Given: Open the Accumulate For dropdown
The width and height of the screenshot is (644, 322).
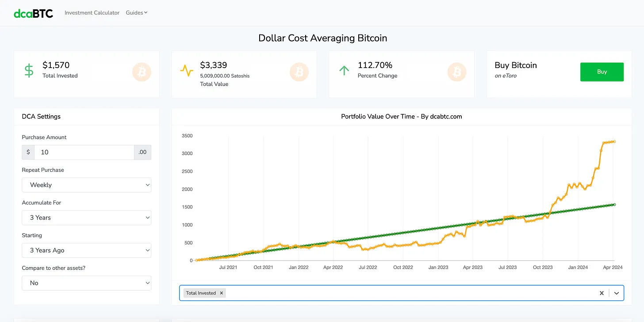Looking at the screenshot, I should tap(86, 218).
